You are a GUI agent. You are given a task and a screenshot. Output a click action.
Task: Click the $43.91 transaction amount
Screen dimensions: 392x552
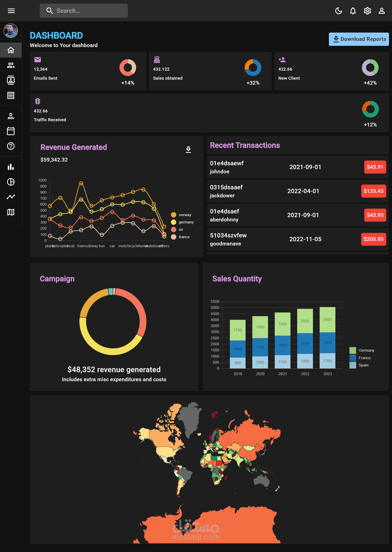click(375, 167)
